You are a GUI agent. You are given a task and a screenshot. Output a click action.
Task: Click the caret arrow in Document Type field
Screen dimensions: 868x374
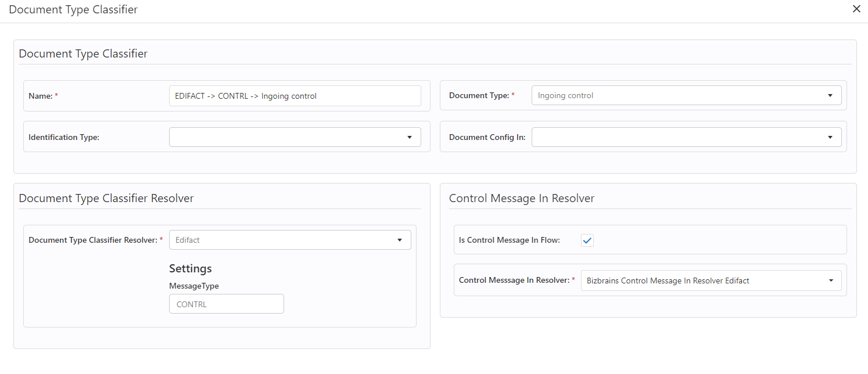click(x=830, y=96)
